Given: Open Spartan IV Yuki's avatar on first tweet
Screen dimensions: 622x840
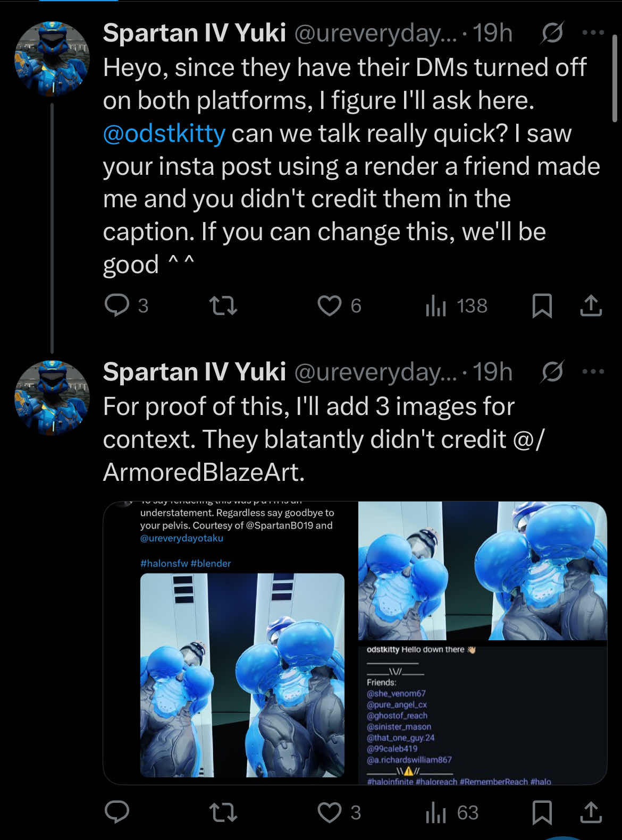Looking at the screenshot, I should tap(52, 58).
